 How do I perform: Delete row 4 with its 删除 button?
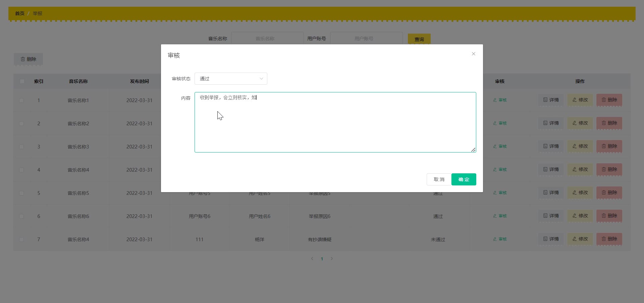tap(609, 169)
